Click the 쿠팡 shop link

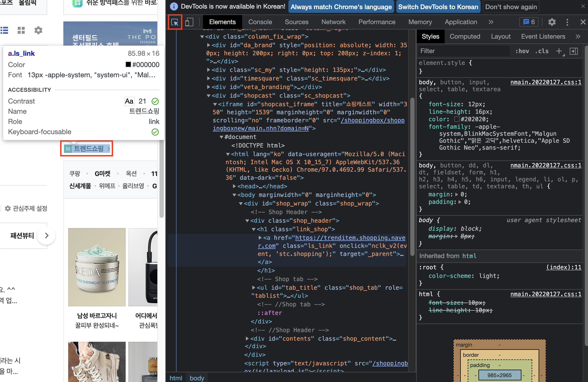point(75,174)
